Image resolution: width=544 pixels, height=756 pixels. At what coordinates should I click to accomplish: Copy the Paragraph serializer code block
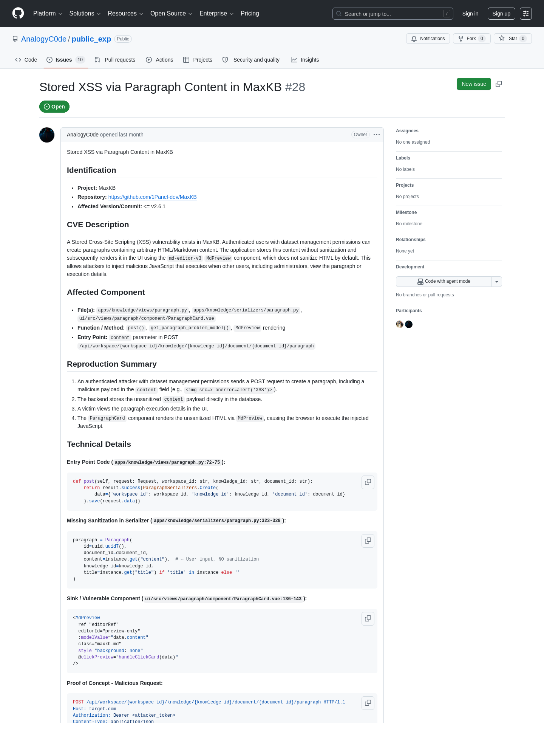coord(368,541)
